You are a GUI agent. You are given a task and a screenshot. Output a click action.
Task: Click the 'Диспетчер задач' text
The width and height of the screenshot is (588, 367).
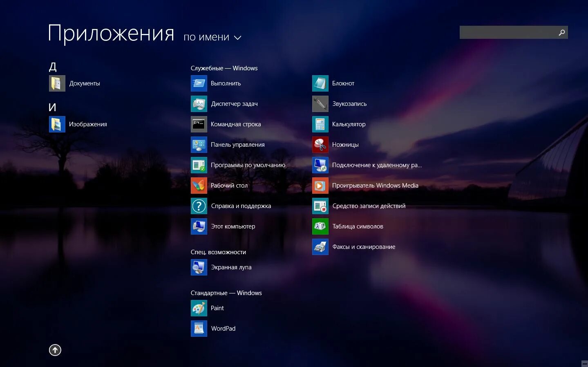[234, 104]
